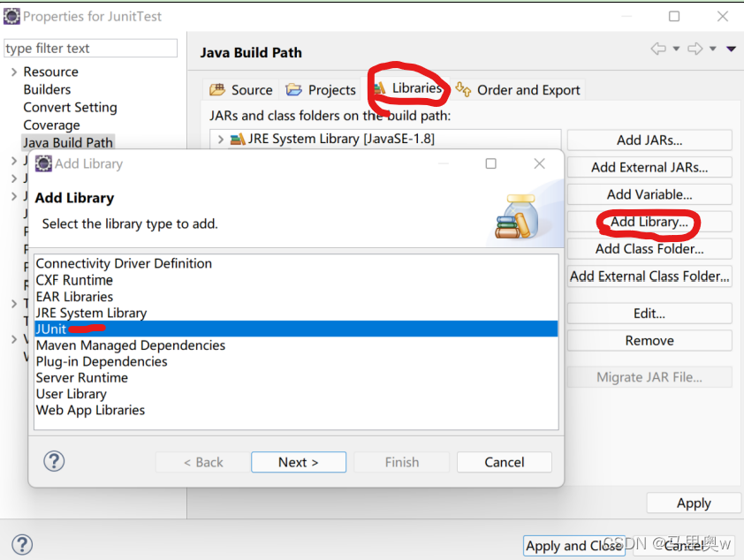Select Java Build Path tree item
The image size is (744, 560).
[68, 142]
